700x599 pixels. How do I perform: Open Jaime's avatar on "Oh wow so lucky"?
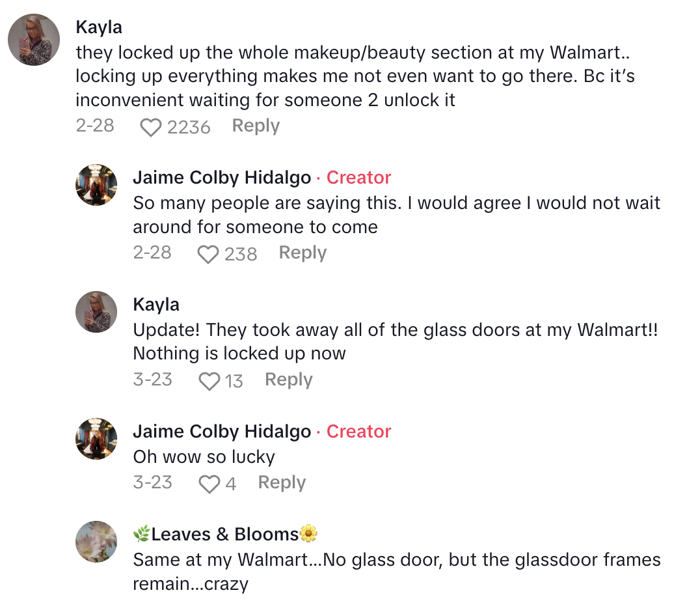(x=96, y=439)
